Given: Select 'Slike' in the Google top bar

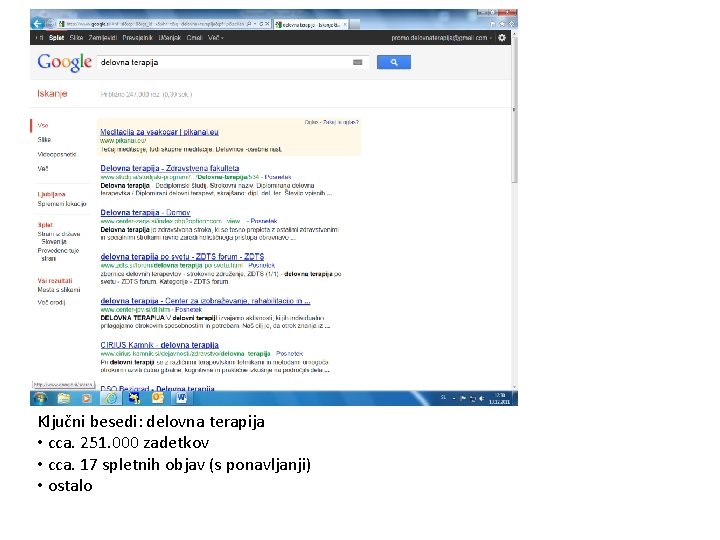Looking at the screenshot, I should (x=76, y=38).
